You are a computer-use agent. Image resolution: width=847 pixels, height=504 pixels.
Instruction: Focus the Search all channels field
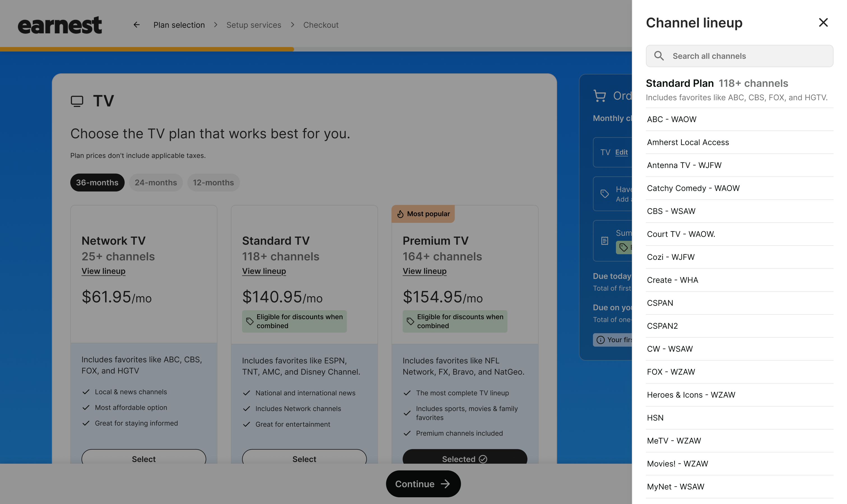(x=739, y=56)
